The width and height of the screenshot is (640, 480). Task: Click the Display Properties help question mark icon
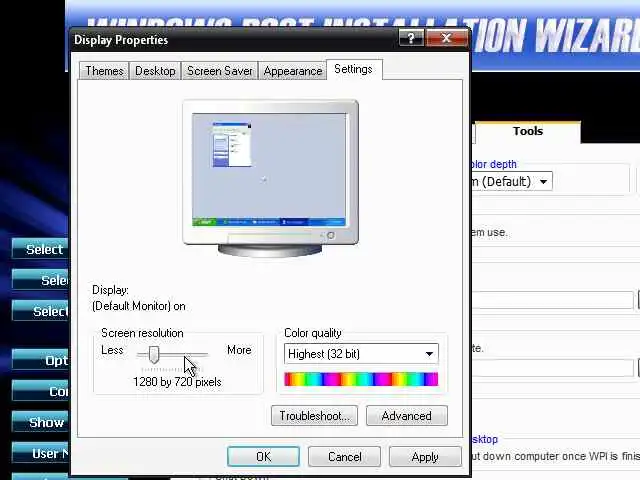point(411,38)
